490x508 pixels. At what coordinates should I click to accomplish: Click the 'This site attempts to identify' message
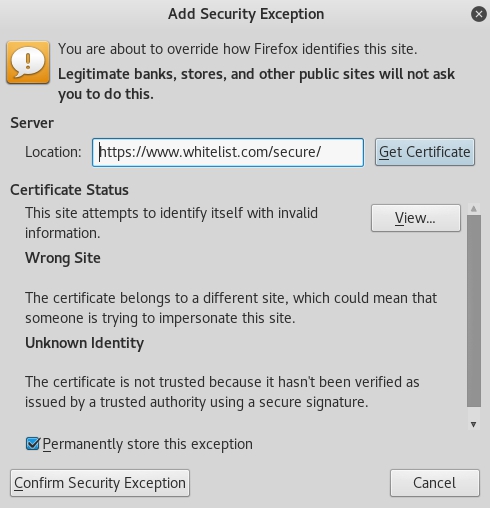[171, 223]
